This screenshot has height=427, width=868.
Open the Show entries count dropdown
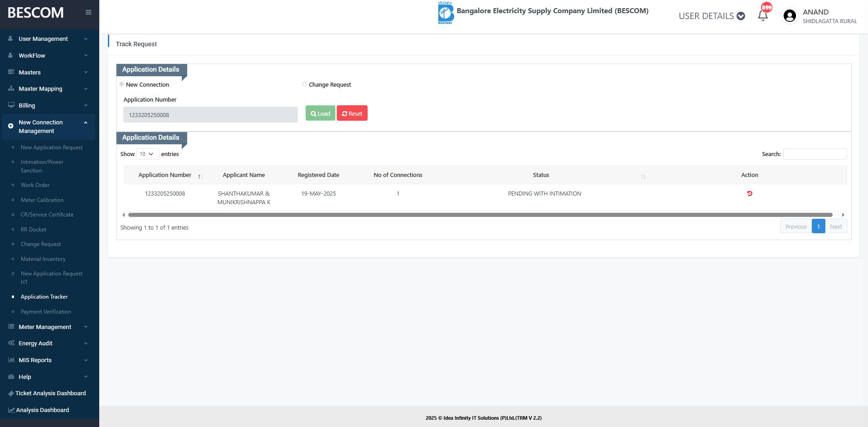tap(147, 154)
